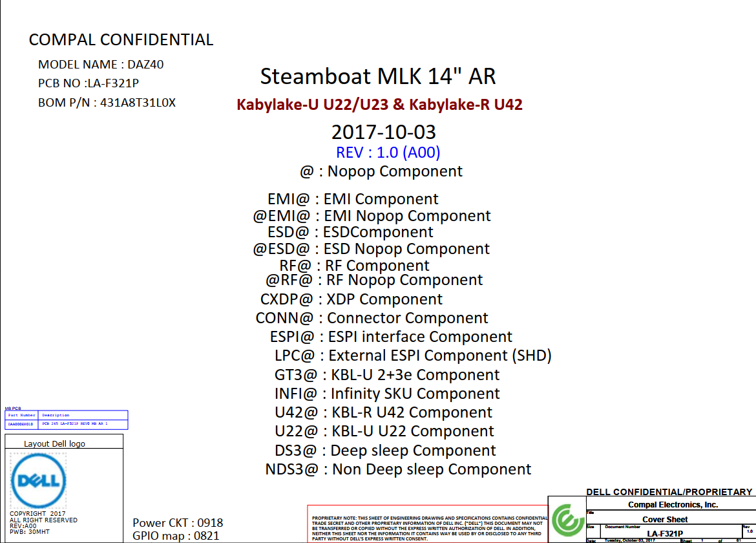756x543 pixels.
Task: Click 'ALL RIGHT RESERVED' text
Action: coord(43,520)
